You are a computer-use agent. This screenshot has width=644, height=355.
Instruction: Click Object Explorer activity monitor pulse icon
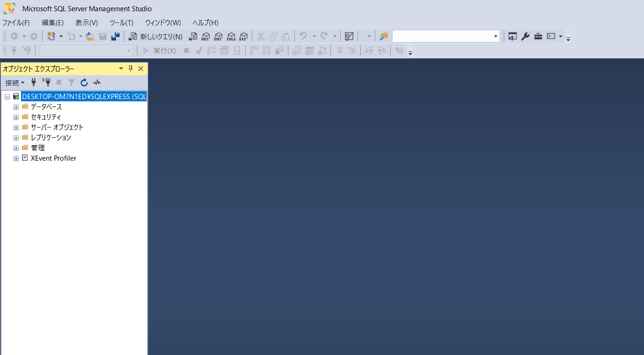(97, 83)
